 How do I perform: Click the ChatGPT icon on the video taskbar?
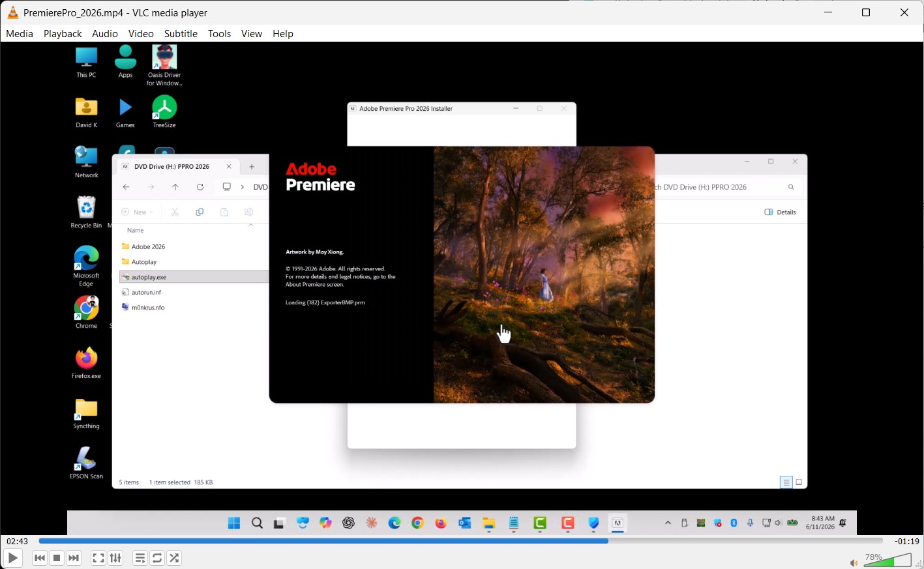tap(348, 523)
